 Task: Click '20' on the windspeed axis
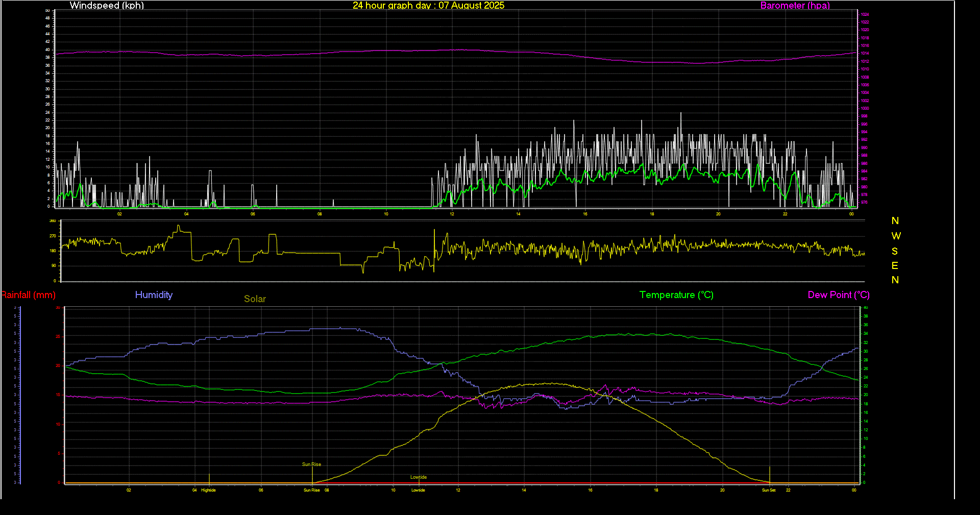click(x=48, y=128)
